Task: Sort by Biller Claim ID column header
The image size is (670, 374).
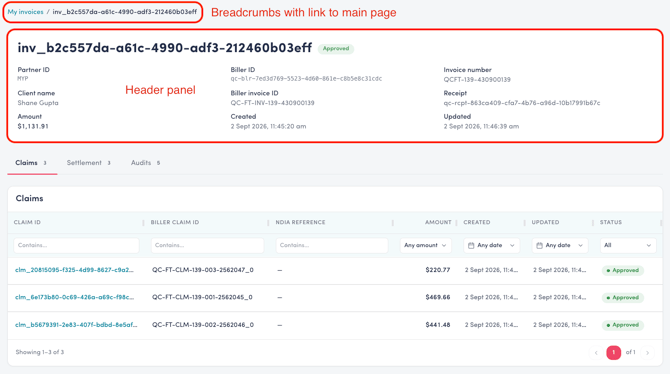Action: click(x=175, y=222)
